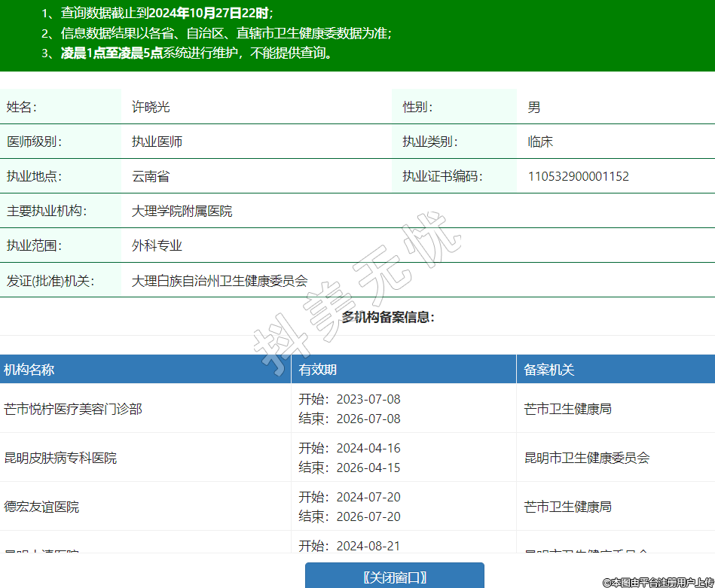
Task: Click the 机构名称 column header
Action: tap(29, 370)
